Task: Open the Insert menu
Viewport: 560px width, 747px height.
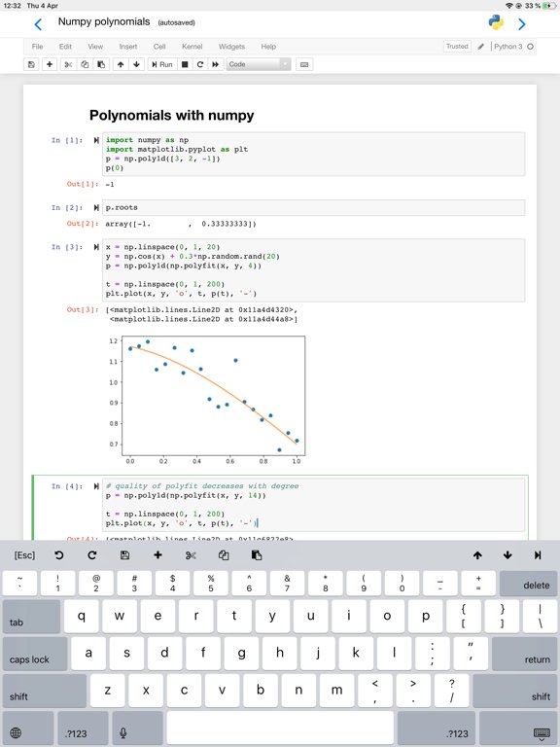Action: pyautogui.click(x=128, y=47)
